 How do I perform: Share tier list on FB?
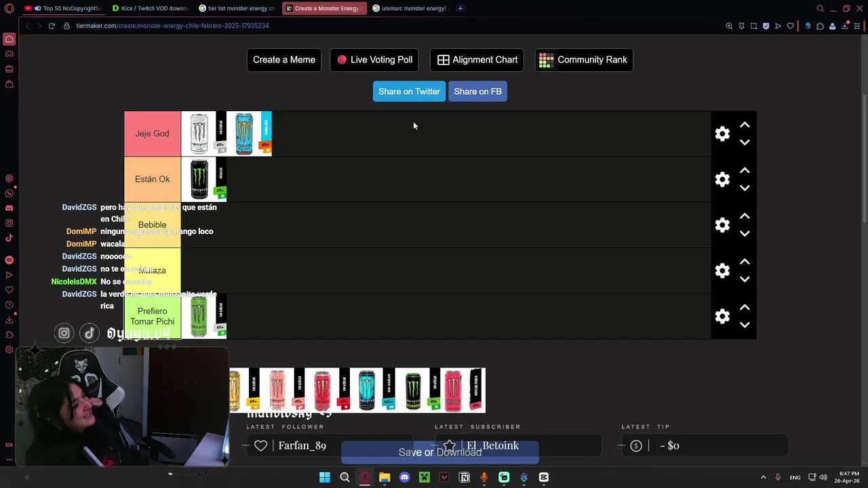coord(477,91)
